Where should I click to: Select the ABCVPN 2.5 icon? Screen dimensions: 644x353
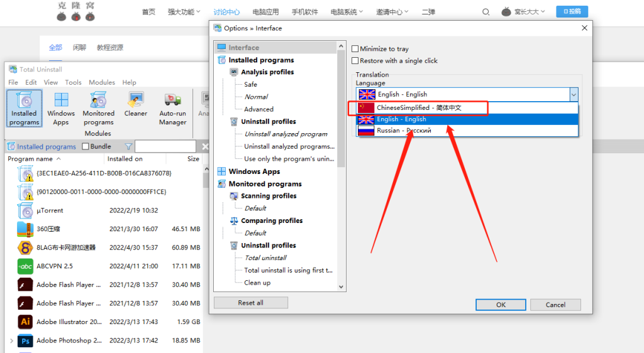coord(25,266)
